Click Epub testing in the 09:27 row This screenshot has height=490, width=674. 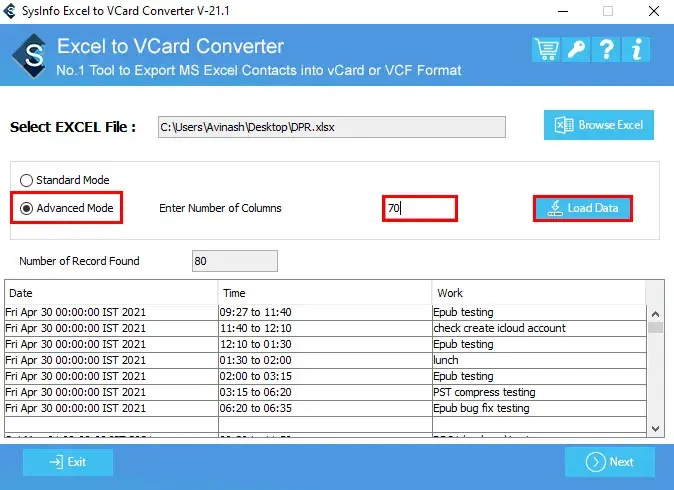tap(539, 312)
